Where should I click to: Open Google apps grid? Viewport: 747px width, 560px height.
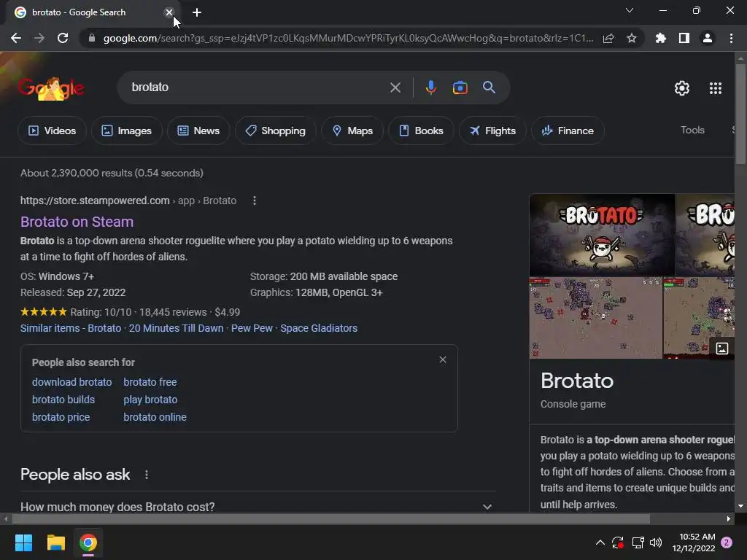(x=716, y=88)
